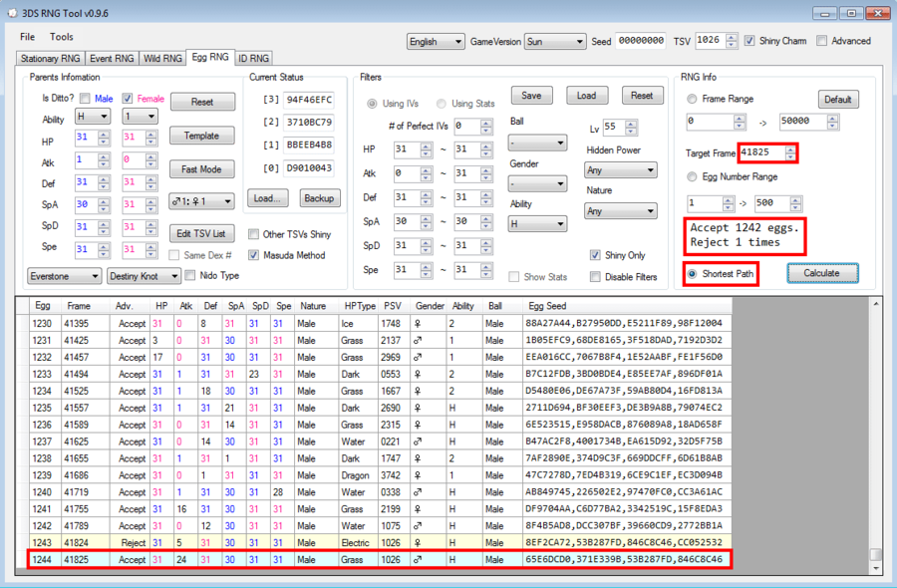Click the Default button in RNG Info

point(838,99)
